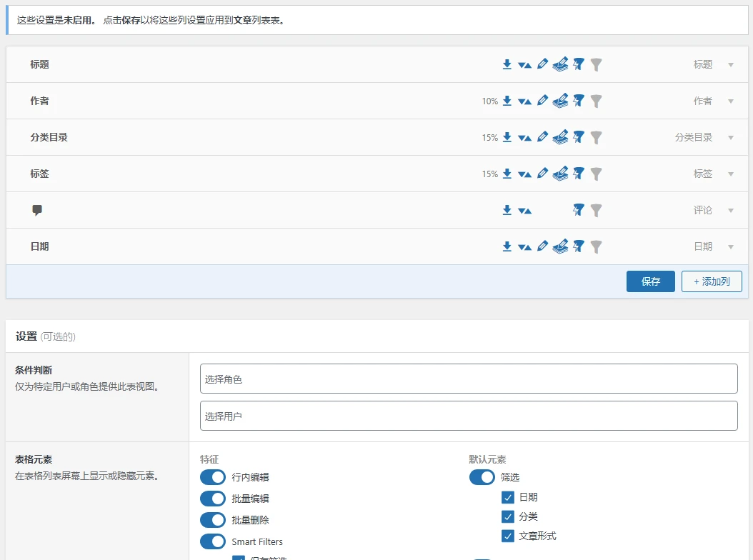Expand the 评论 column settings dropdown
Screen dimensions: 753x560
pyautogui.click(x=731, y=210)
